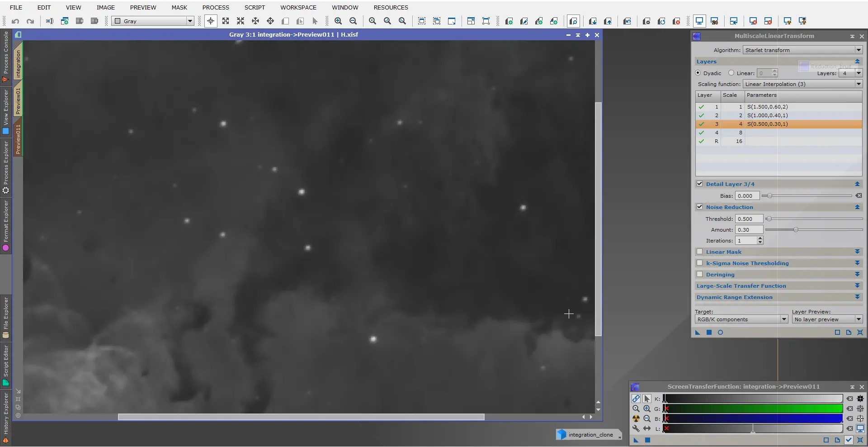Screen dimensions: 868x447
Task: Click the Threshold input field
Action: pyautogui.click(x=749, y=219)
